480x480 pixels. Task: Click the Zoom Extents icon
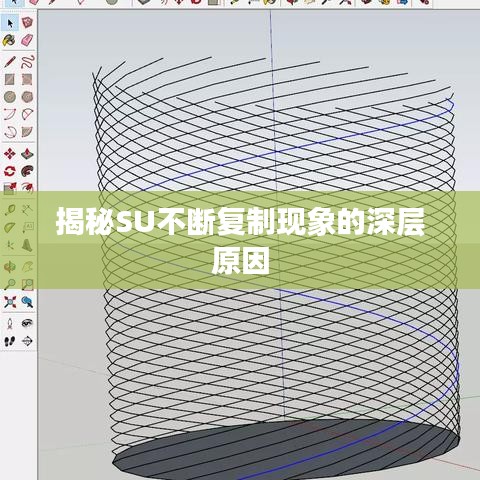click(x=10, y=302)
